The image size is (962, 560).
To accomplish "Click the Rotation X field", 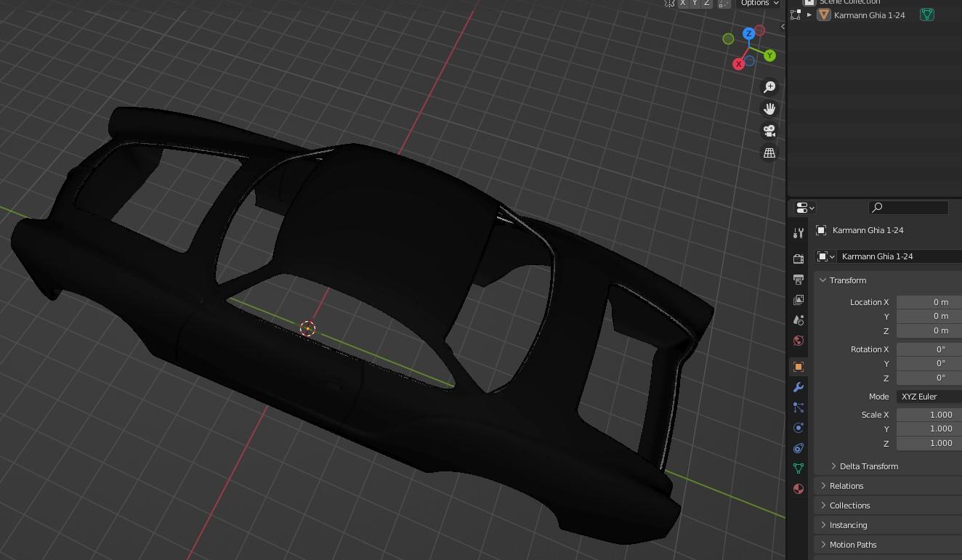I will pyautogui.click(x=929, y=349).
